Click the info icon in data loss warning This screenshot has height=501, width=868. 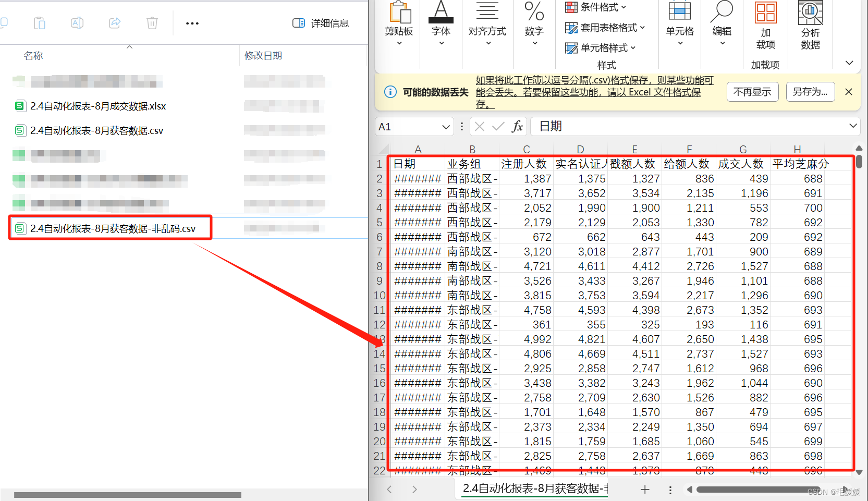pos(390,92)
